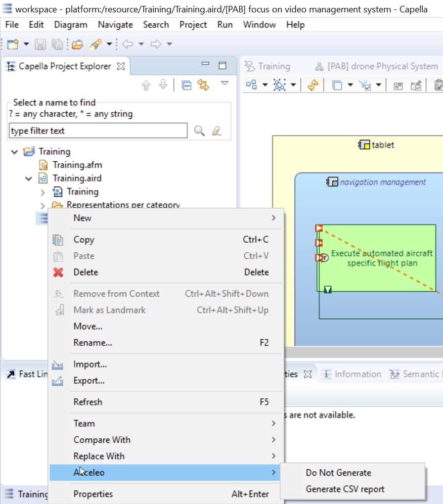The image size is (443, 504).
Task: Click the magnifier search icon beside filter
Action: click(x=199, y=131)
